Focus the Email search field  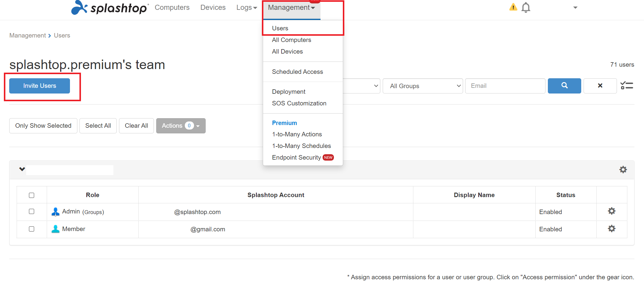point(505,86)
